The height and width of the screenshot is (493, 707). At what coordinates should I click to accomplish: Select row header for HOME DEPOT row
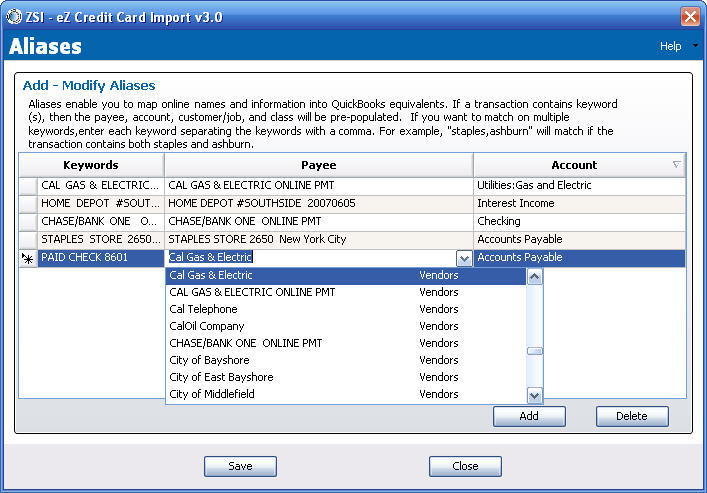pyautogui.click(x=28, y=204)
